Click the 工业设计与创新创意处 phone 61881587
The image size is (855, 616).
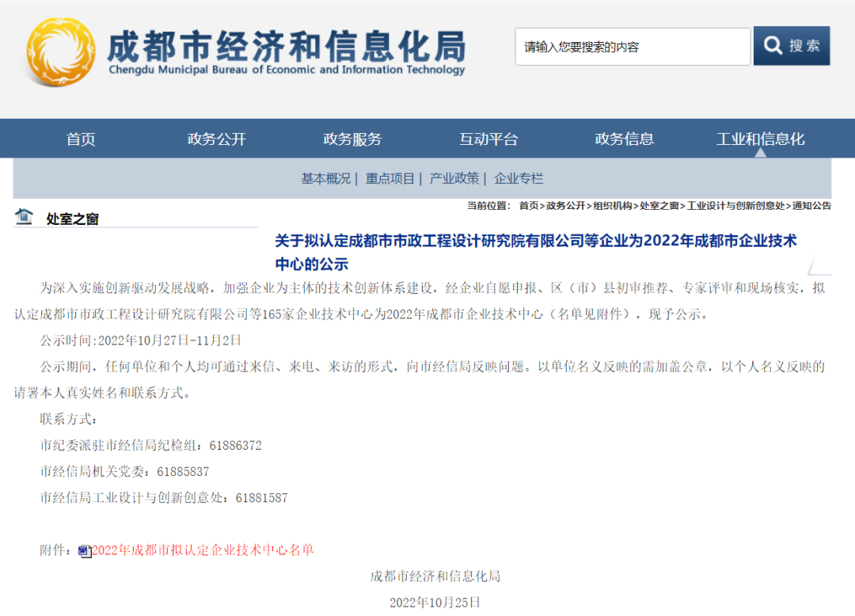(x=262, y=498)
